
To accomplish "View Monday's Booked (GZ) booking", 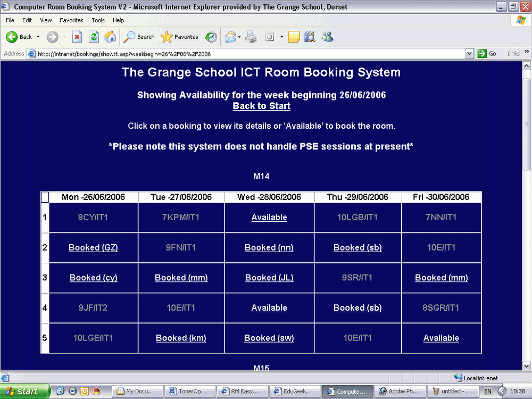I will click(x=93, y=248).
